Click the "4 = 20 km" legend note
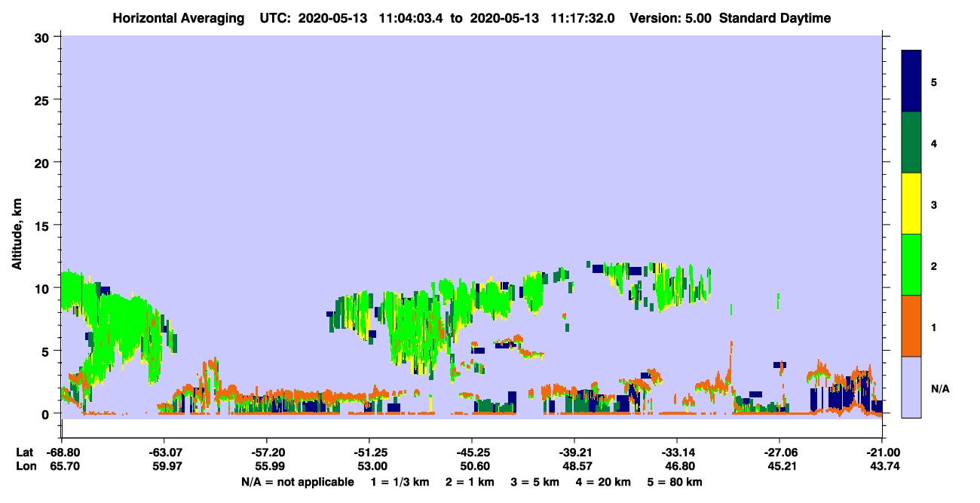980x503 pixels. click(605, 482)
